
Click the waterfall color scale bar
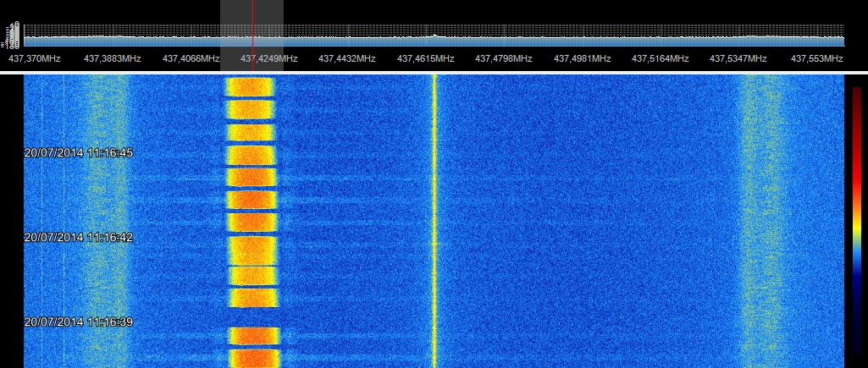coord(857,220)
